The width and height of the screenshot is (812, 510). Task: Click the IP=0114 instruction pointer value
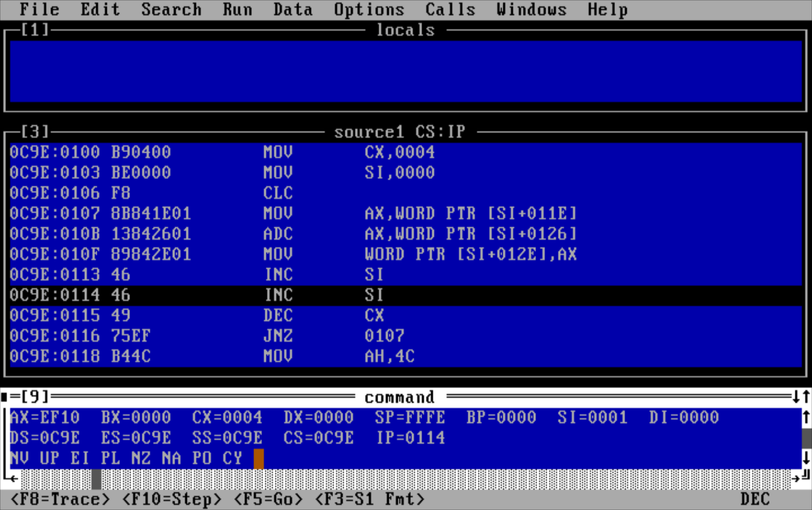tap(411, 438)
